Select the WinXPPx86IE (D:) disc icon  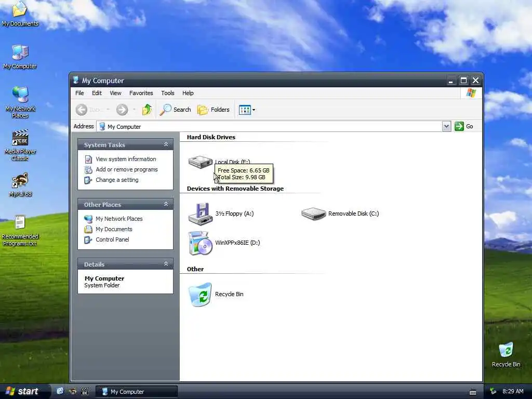tap(200, 243)
